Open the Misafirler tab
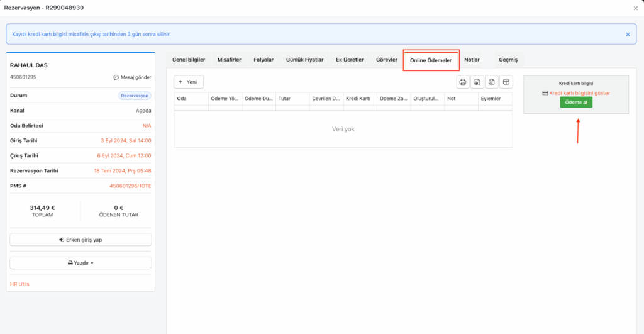Viewport: 644px width, 334px height. coord(229,60)
